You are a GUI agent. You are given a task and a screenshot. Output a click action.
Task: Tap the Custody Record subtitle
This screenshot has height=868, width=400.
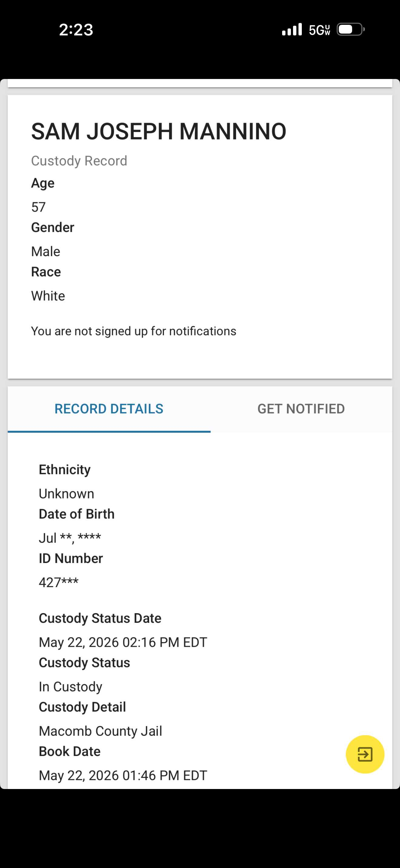[79, 161]
